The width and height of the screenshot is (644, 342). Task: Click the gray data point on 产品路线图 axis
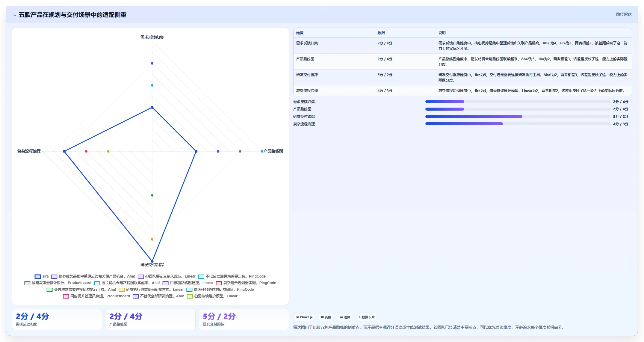click(x=240, y=151)
